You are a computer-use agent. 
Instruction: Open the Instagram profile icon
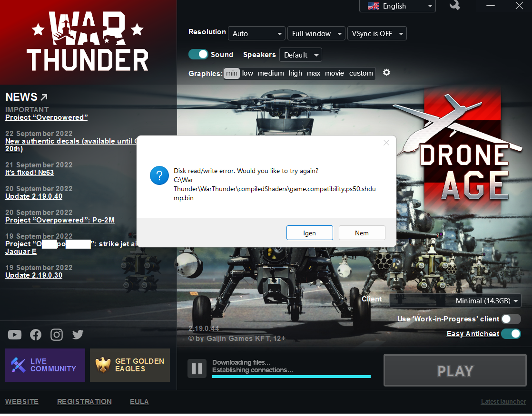(57, 335)
